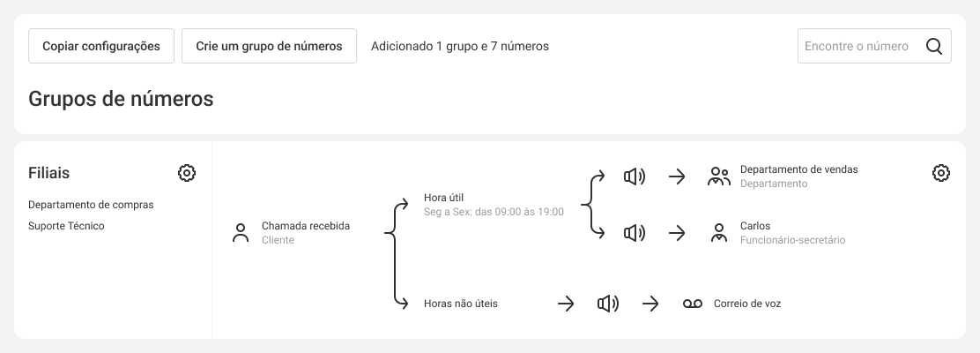980x353 pixels.
Task: Click the Departamento de vendas group icon
Action: click(719, 176)
